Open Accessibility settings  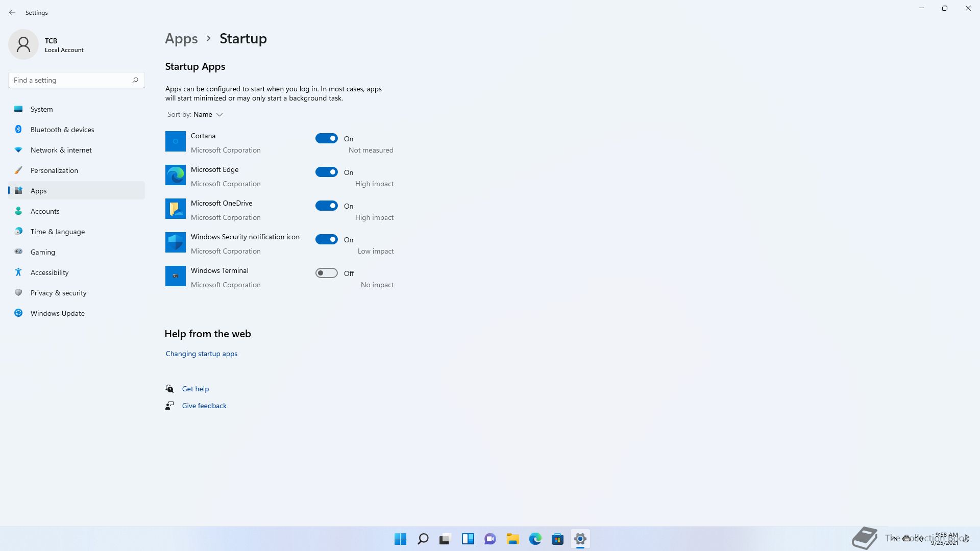(x=77, y=272)
